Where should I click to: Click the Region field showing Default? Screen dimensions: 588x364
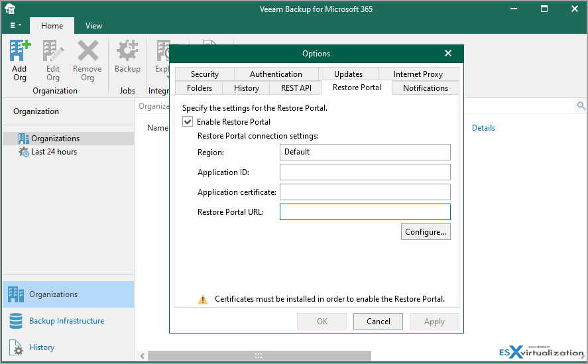pyautogui.click(x=365, y=152)
